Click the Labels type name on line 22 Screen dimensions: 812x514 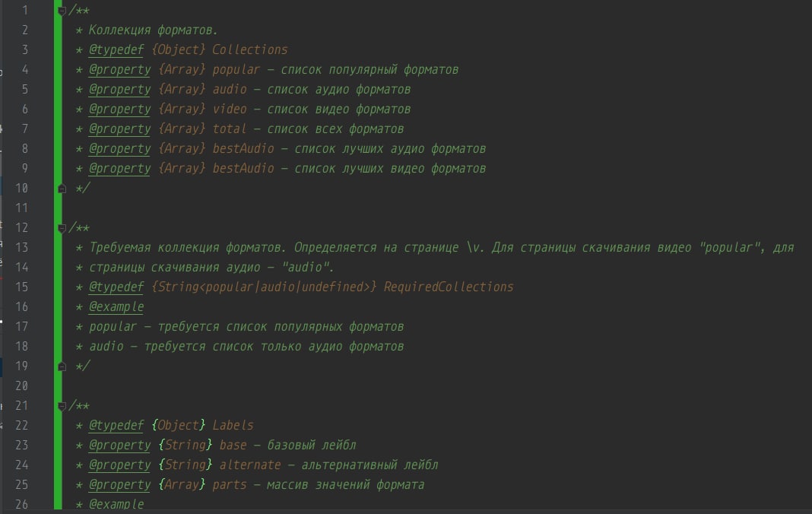pos(233,425)
